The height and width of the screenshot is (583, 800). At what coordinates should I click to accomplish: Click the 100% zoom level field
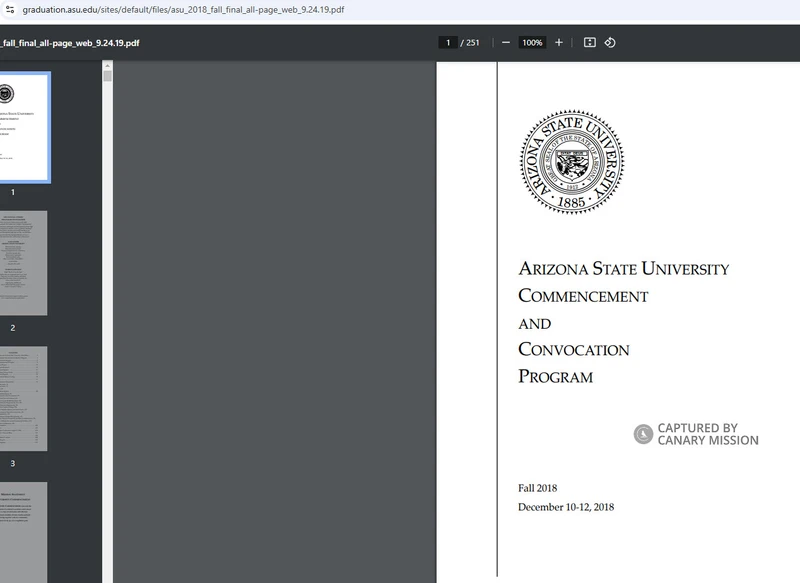click(532, 43)
